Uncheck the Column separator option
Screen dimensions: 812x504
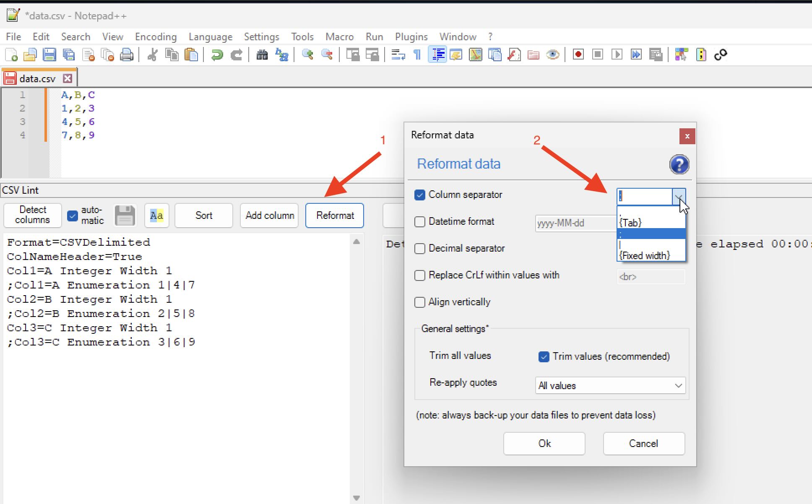(x=420, y=195)
